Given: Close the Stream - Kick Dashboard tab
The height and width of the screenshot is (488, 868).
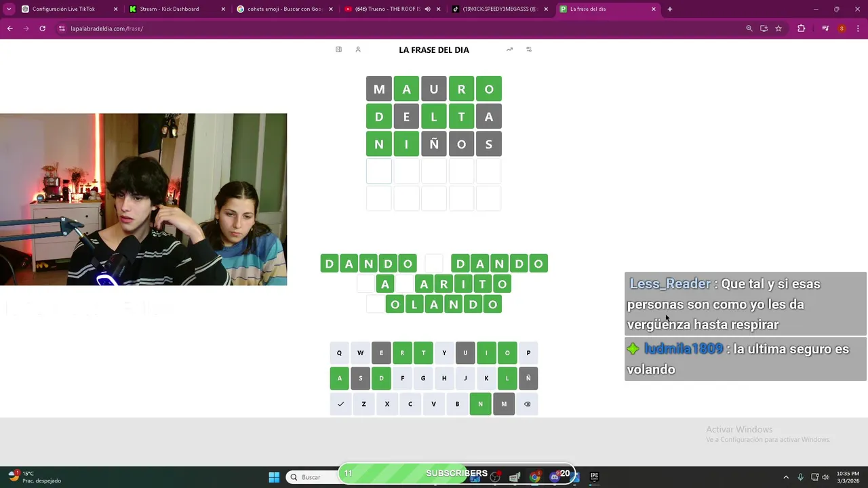Looking at the screenshot, I should coord(223,9).
